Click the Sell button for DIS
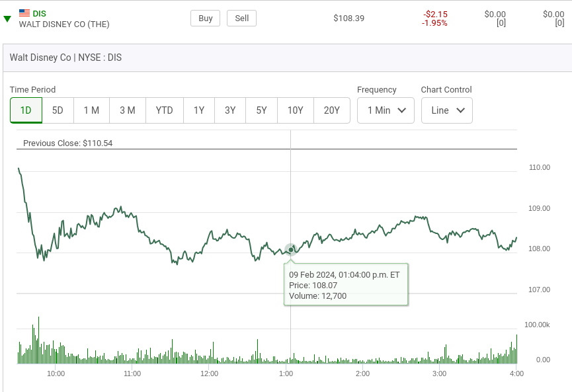The height and width of the screenshot is (392, 572). tap(241, 19)
